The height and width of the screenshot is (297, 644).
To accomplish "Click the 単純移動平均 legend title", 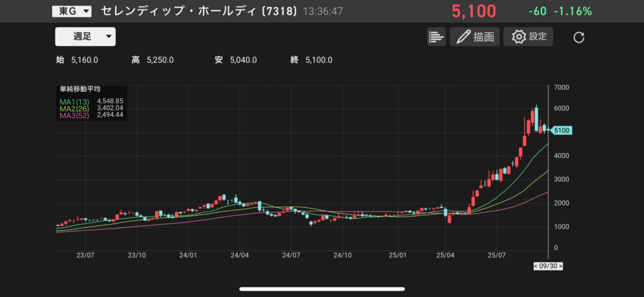I will click(x=80, y=90).
